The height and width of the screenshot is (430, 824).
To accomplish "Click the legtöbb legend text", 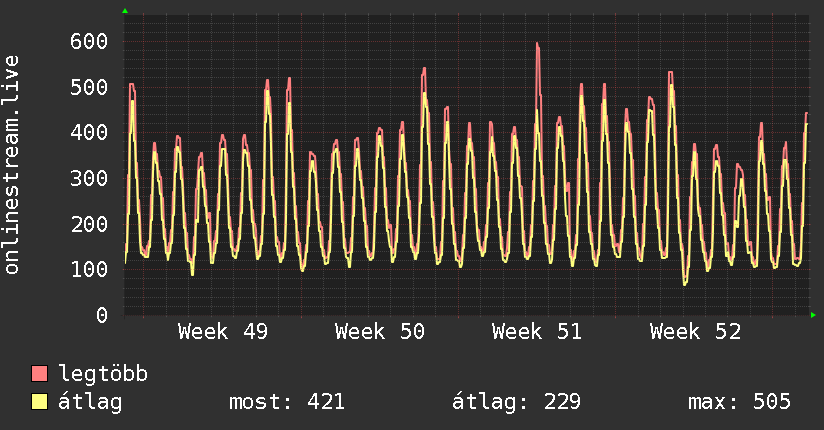I will [x=103, y=374].
